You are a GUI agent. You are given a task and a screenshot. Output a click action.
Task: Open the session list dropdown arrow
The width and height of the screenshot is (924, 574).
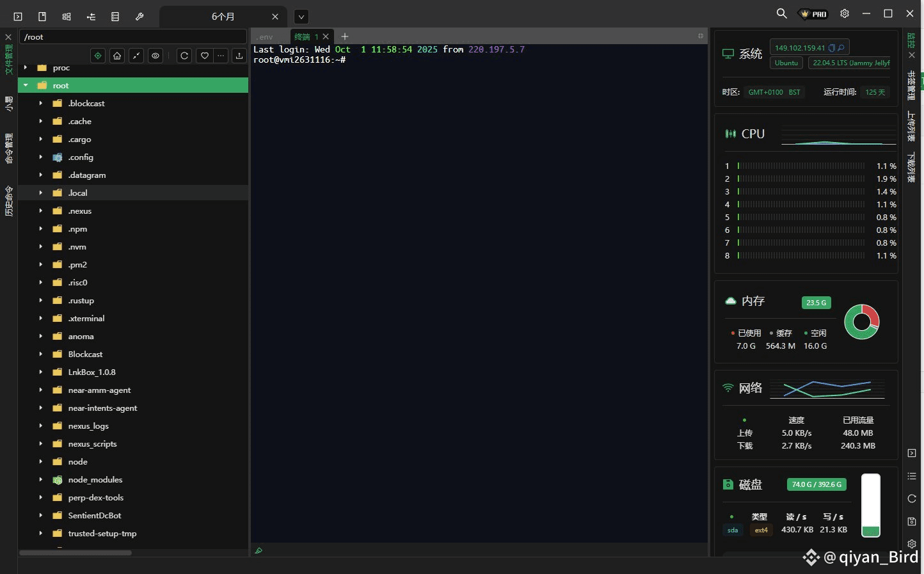pyautogui.click(x=301, y=17)
